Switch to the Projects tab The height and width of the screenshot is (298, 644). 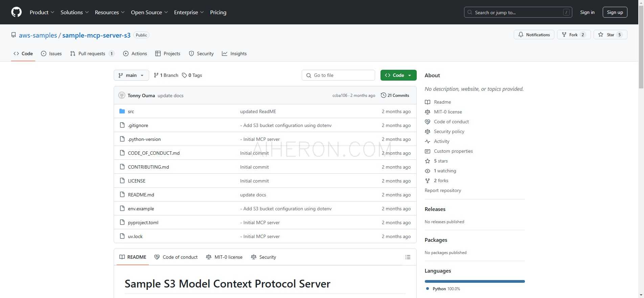point(168,54)
